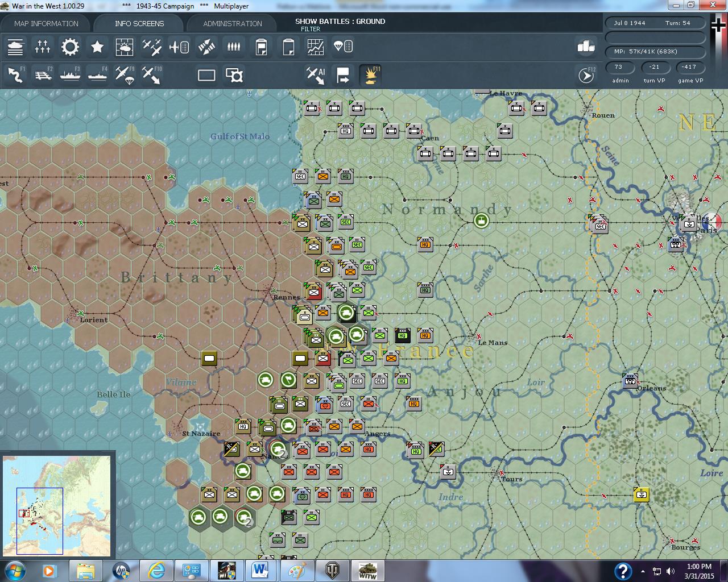The image size is (728, 582).
Task: Click the Orleans city label
Action: 651,389
